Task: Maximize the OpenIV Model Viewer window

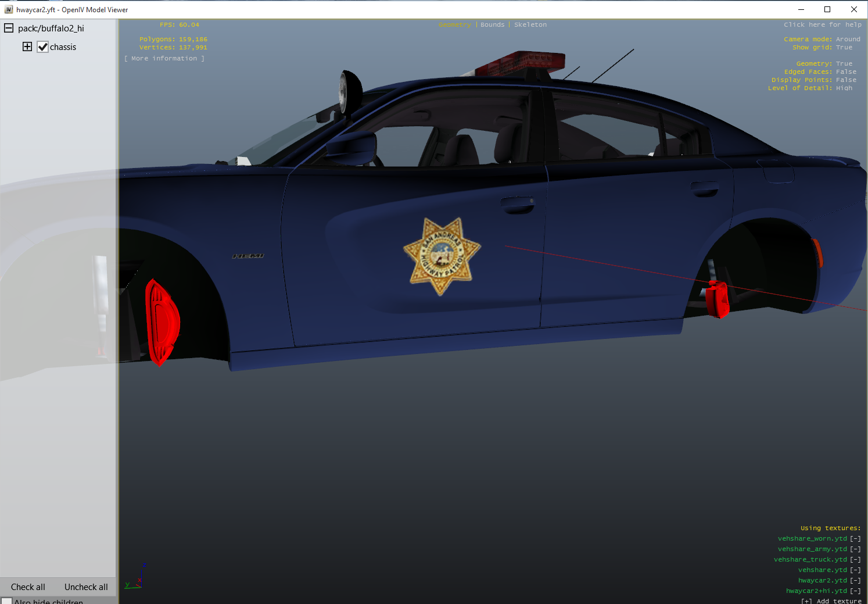Action: coord(827,9)
